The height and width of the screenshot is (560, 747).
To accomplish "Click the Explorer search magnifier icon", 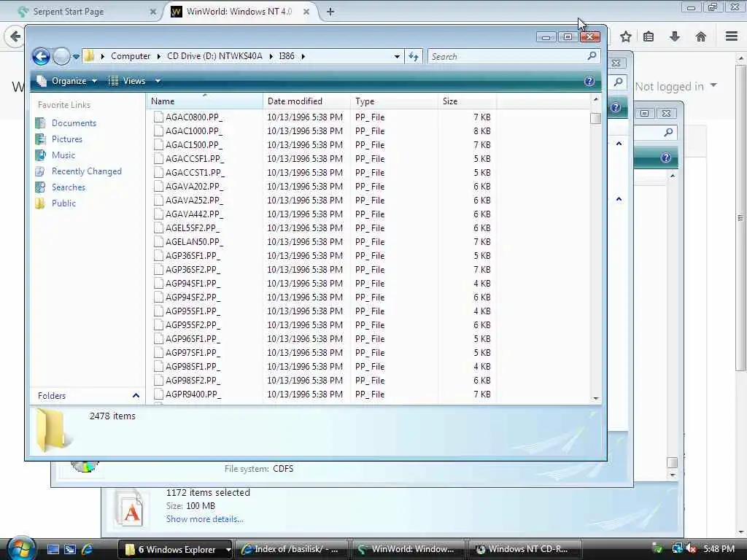I will coord(592,56).
